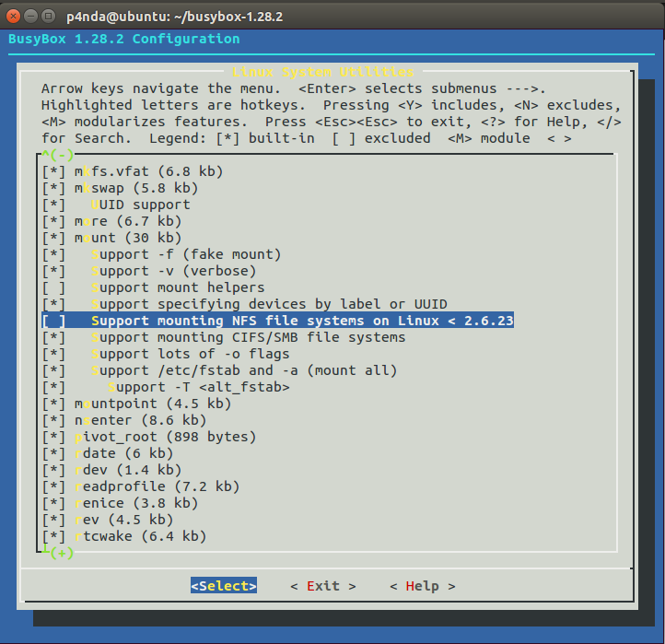Click the < Exit > button
This screenshot has height=644, width=665.
(x=323, y=586)
